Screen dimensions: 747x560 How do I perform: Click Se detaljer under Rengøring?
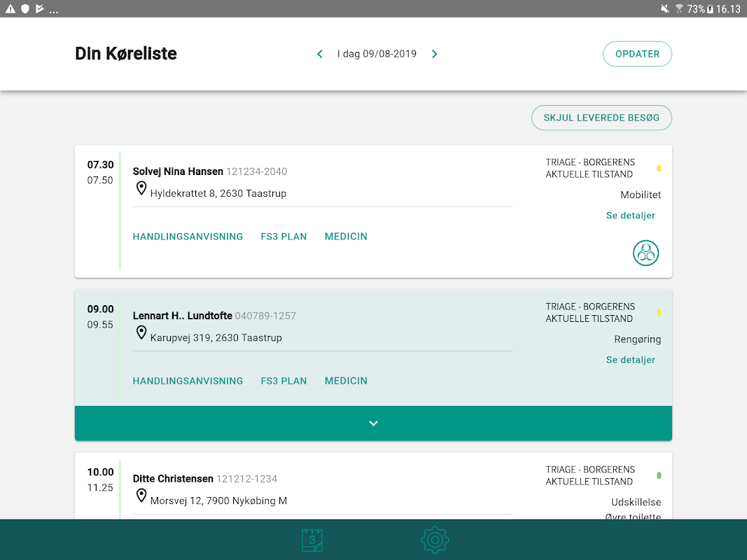pos(630,360)
